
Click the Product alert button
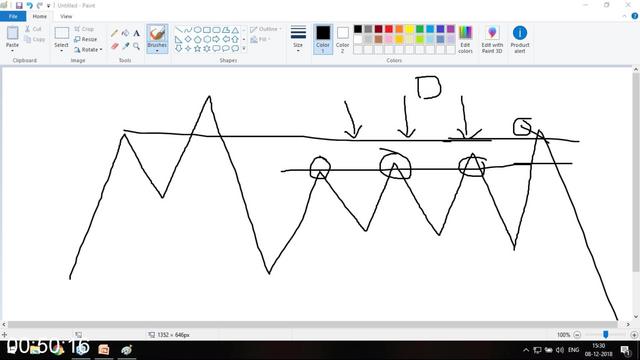520,39
